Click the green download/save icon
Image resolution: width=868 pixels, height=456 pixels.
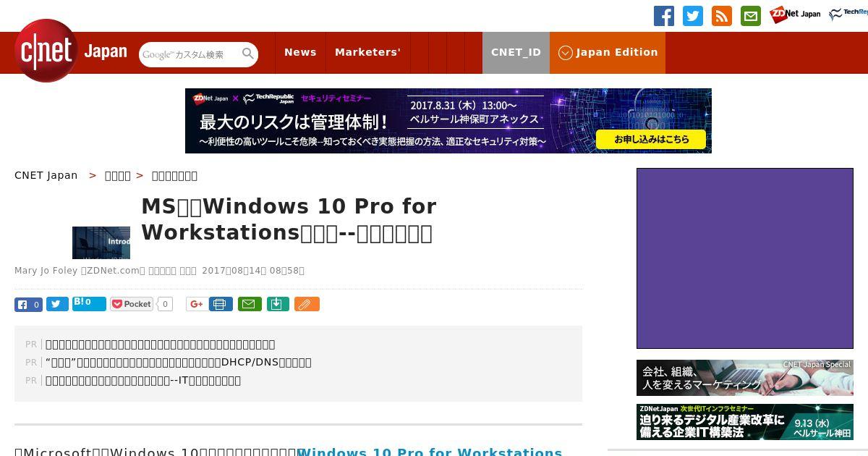tap(278, 305)
